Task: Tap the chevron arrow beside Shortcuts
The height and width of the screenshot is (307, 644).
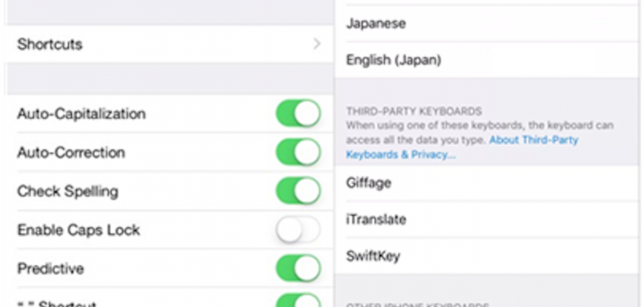Action: point(317,45)
